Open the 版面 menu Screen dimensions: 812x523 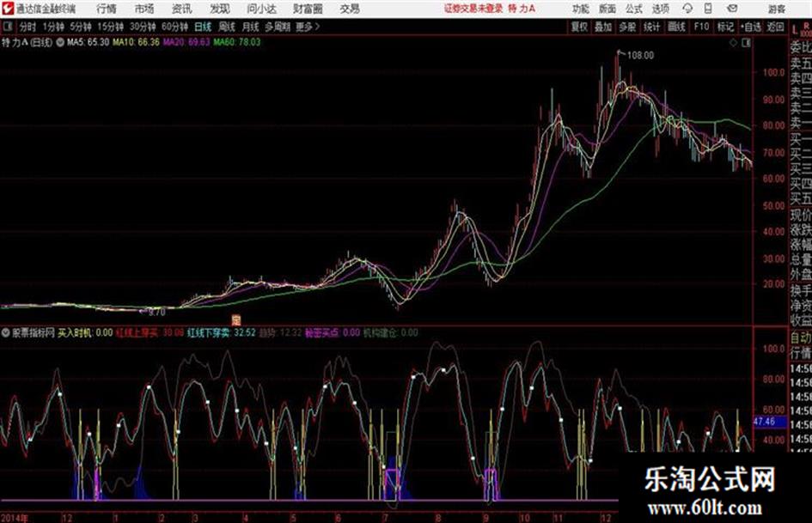tap(607, 9)
